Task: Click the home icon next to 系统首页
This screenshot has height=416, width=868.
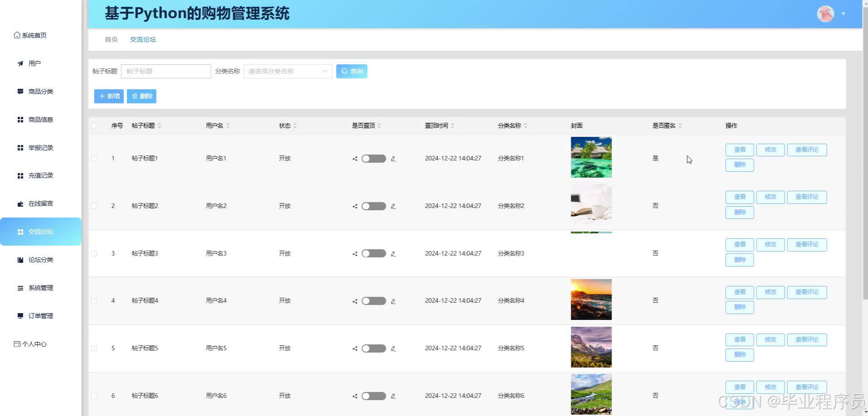Action: (16, 34)
